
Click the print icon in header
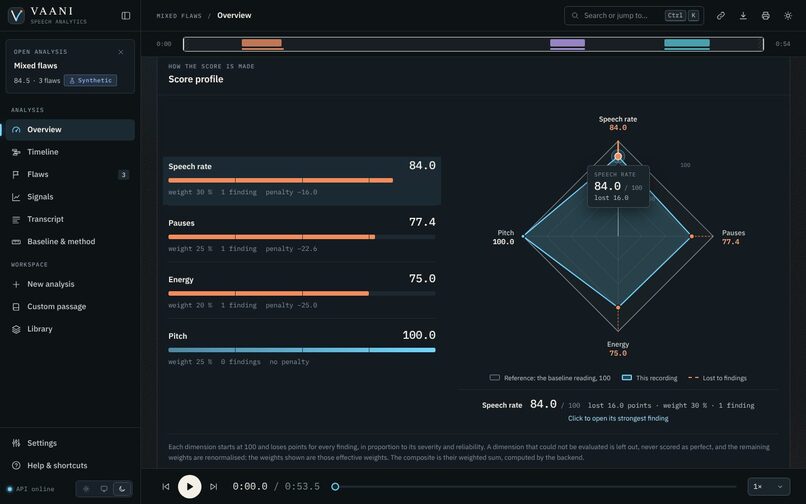(765, 16)
